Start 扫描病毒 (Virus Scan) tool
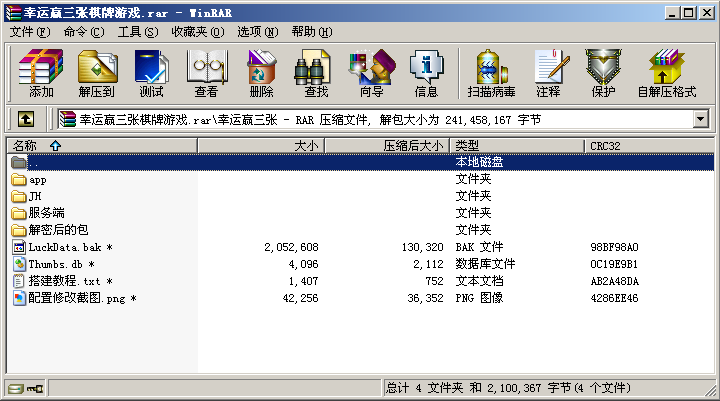Screen dimensions: 720x401 (x=491, y=74)
